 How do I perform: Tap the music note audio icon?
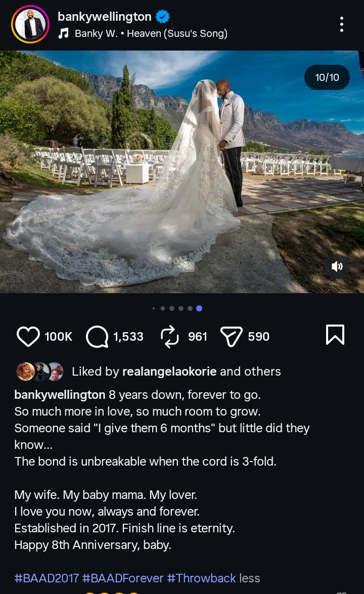(63, 33)
